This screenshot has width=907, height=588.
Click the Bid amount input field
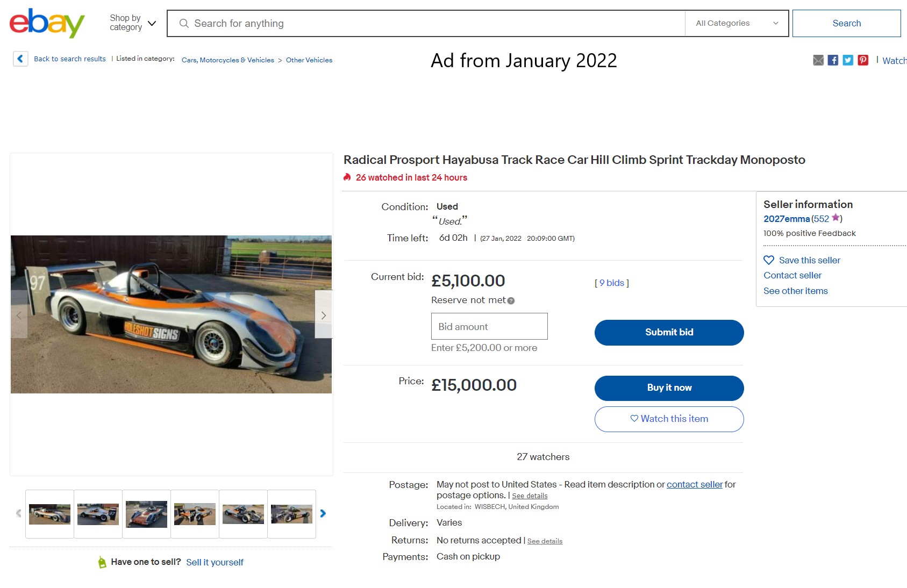(489, 326)
